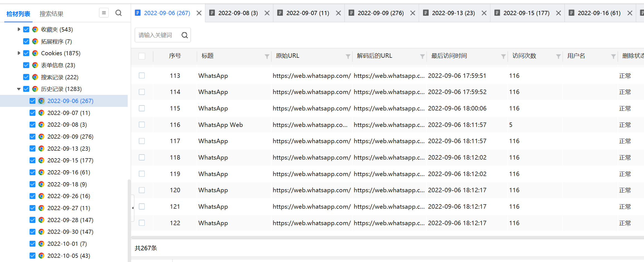Click the horizontal scrollbar below the table

388,237
